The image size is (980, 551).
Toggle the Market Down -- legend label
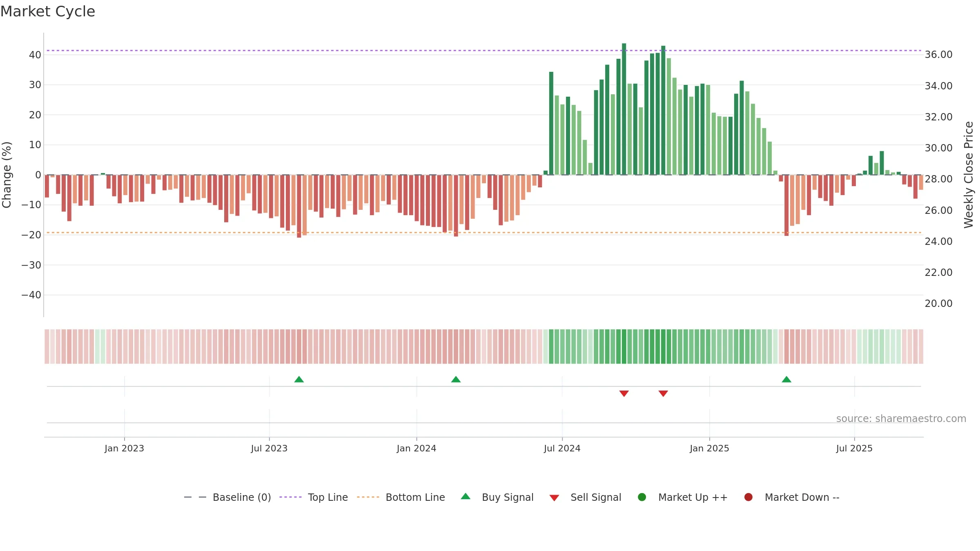pyautogui.click(x=802, y=497)
